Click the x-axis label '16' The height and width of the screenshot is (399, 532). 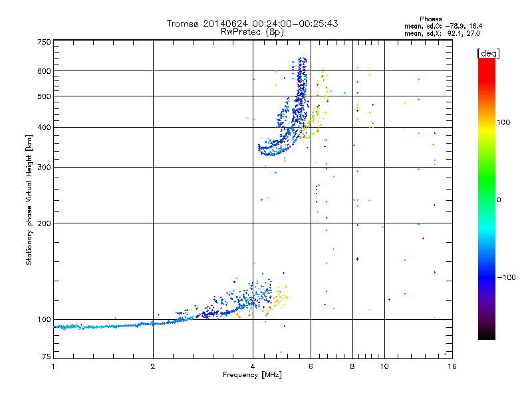(452, 366)
